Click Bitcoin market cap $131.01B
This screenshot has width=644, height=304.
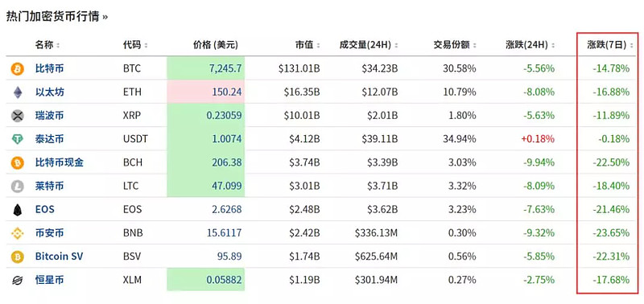[299, 68]
